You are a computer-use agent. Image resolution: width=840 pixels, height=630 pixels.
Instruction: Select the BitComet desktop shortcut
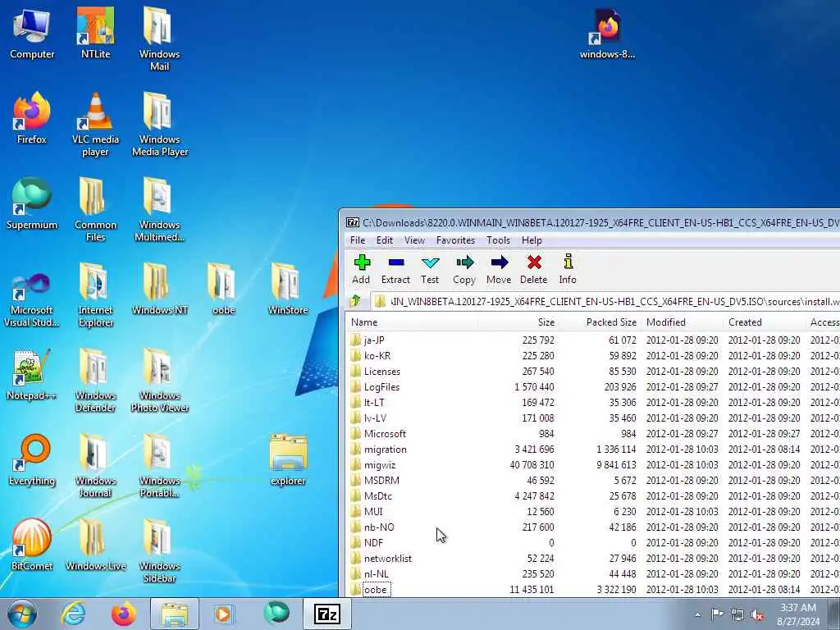[32, 545]
